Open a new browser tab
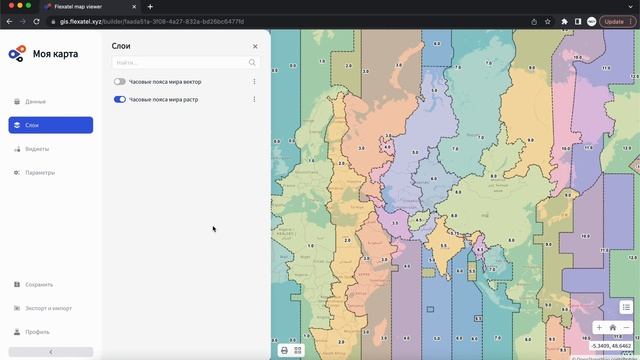The image size is (640, 360). click(x=150, y=7)
